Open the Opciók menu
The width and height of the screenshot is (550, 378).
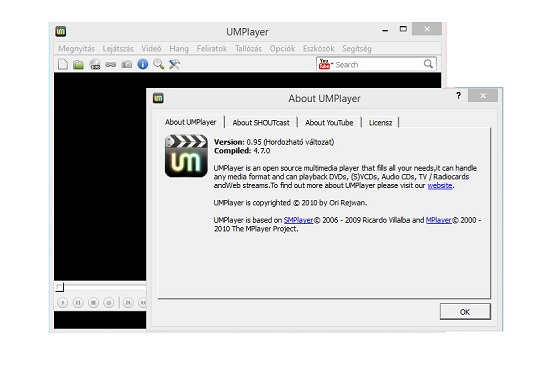tap(282, 48)
